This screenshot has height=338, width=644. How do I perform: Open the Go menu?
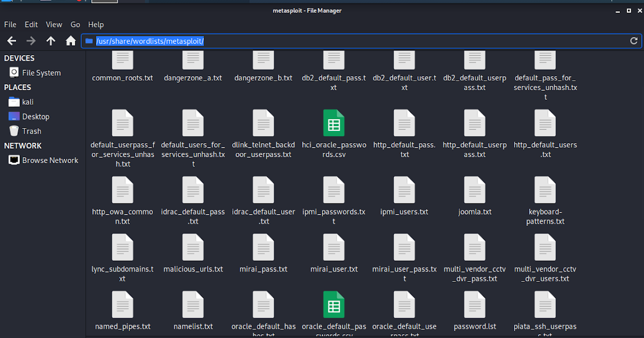(x=75, y=24)
